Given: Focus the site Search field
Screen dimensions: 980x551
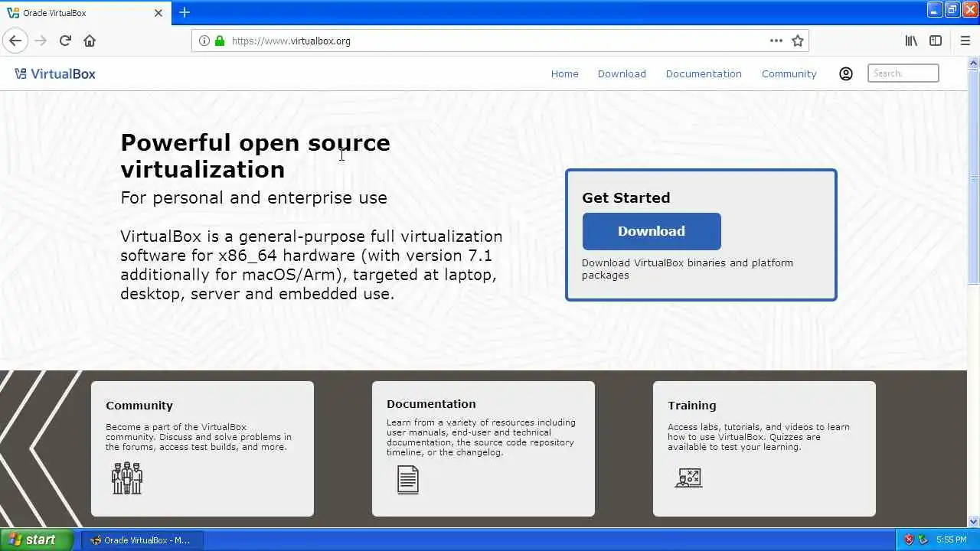Looking at the screenshot, I should [903, 73].
